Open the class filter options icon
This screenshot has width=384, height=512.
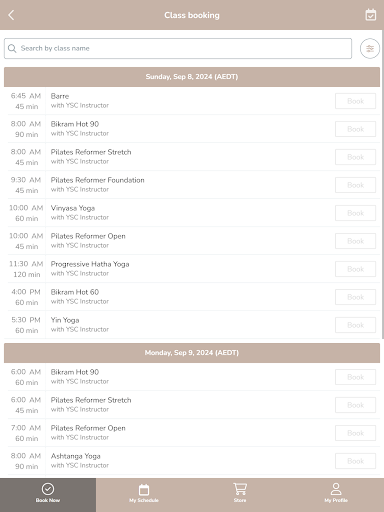370,49
